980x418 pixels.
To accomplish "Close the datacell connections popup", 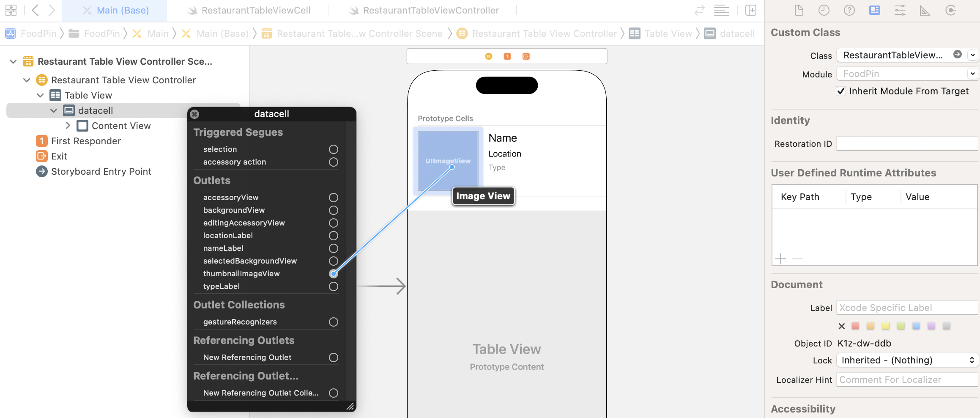I will coord(194,114).
